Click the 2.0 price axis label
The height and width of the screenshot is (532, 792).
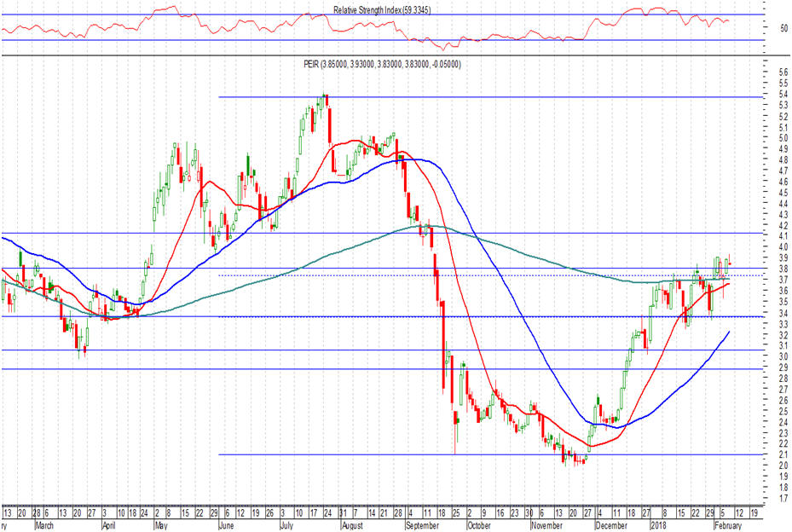point(783,465)
